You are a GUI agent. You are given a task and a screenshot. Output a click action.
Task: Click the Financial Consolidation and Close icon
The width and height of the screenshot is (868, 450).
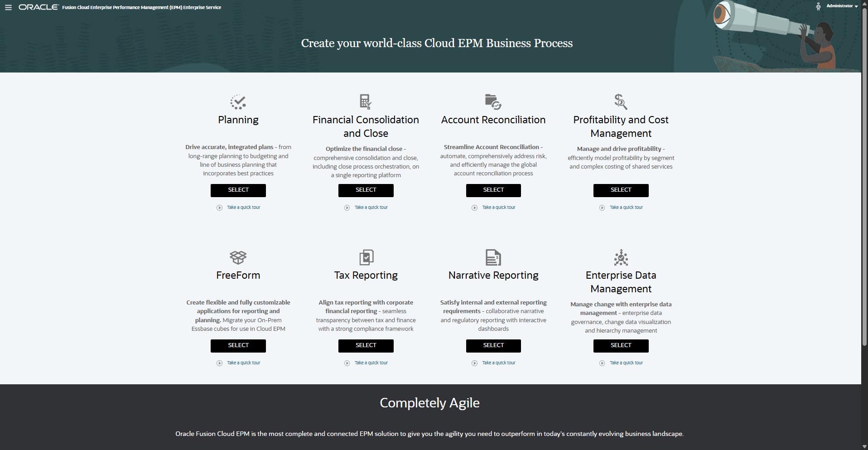click(366, 102)
